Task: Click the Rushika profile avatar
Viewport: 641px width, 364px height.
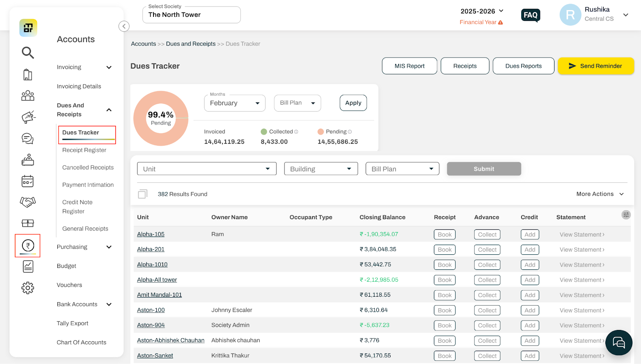Action: (570, 15)
